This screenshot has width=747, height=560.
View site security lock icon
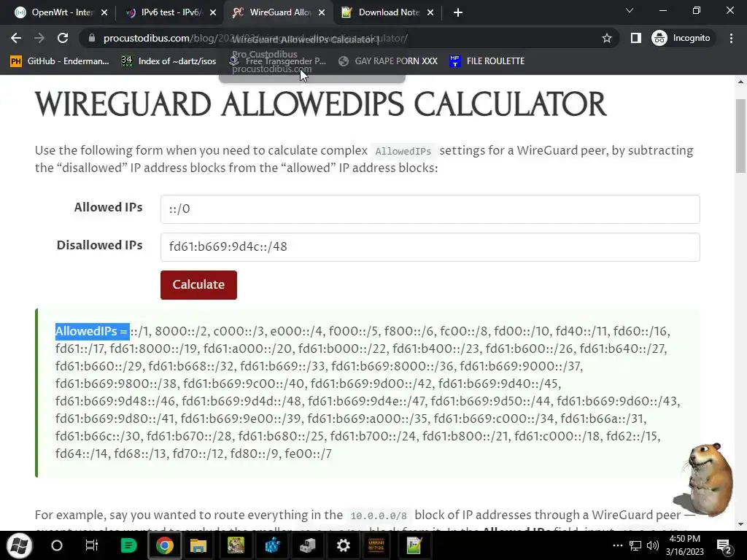[92, 38]
